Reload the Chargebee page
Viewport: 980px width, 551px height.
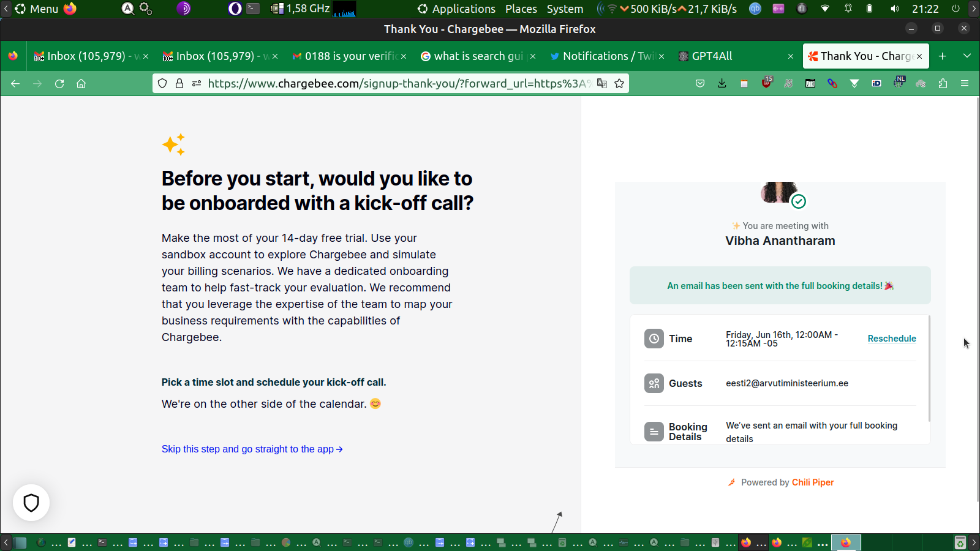pyautogui.click(x=59, y=84)
